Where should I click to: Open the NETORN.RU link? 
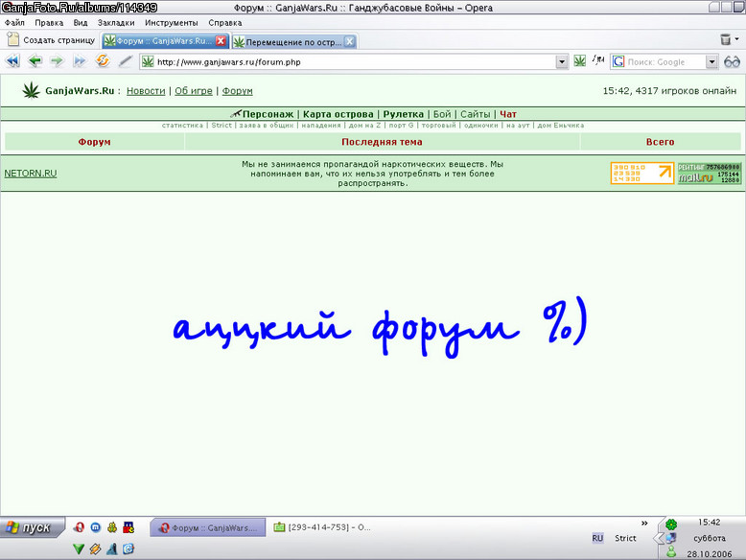point(31,174)
